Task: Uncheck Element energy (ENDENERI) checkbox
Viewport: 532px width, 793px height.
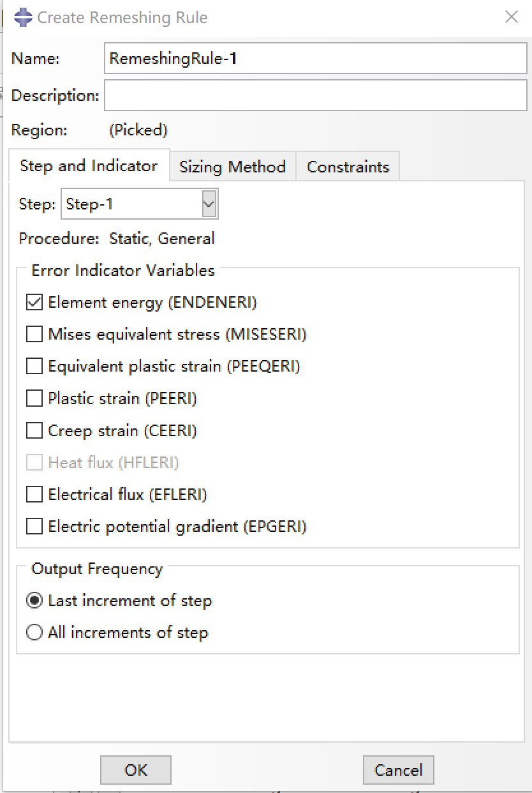Action: 34,303
